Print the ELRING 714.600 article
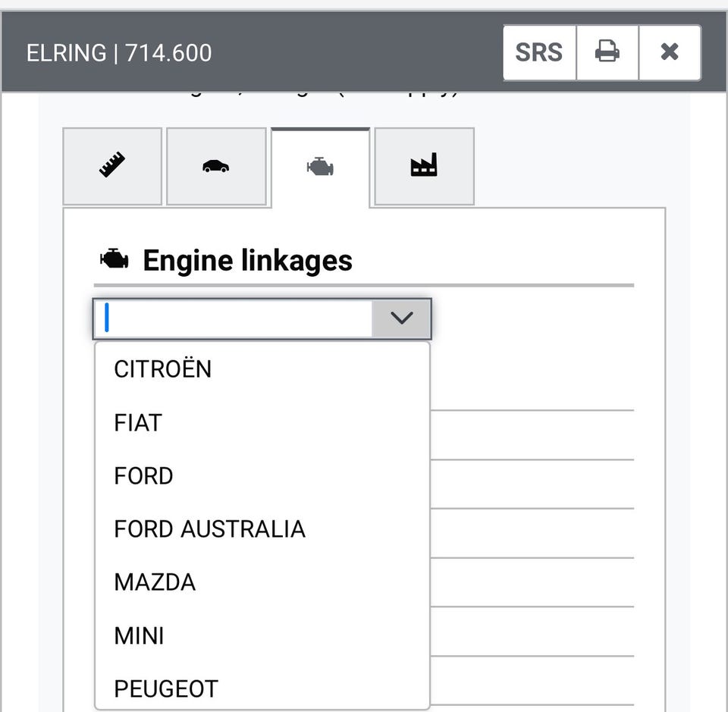The width and height of the screenshot is (728, 712). (x=607, y=52)
